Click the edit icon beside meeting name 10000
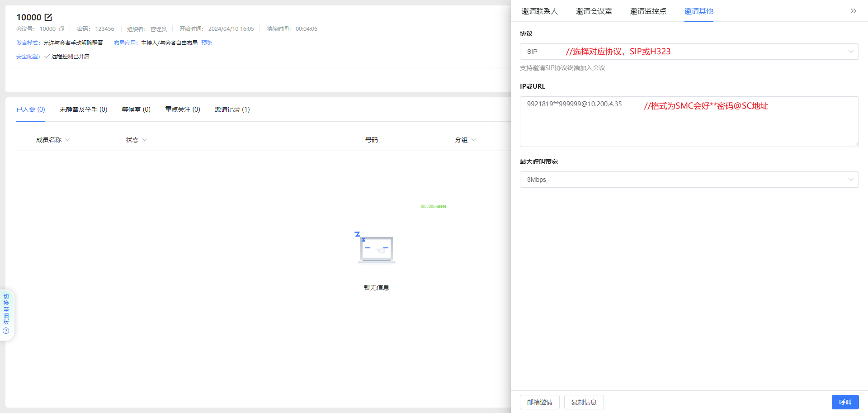Viewport: 868px width, 413px height. pyautogui.click(x=48, y=17)
